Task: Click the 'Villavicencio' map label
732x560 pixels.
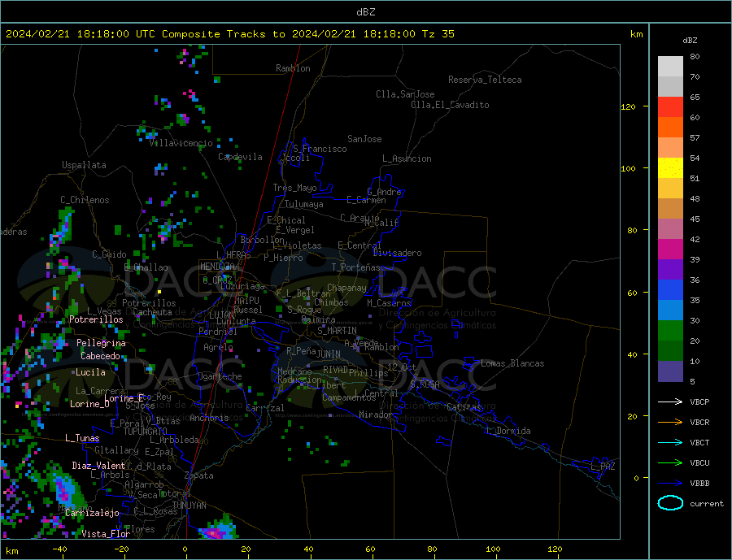Action: click(x=181, y=143)
